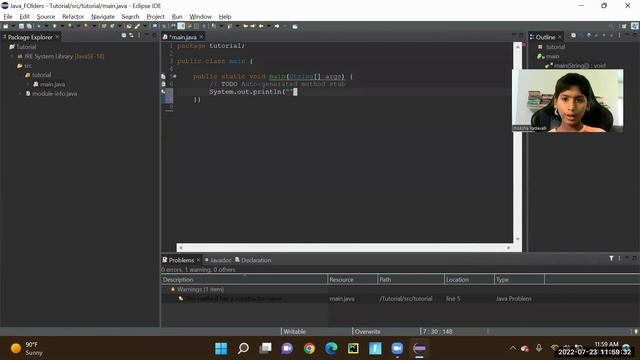This screenshot has height=360, width=640.
Task: Sort Problems by Description column header
Action: pos(244,280)
